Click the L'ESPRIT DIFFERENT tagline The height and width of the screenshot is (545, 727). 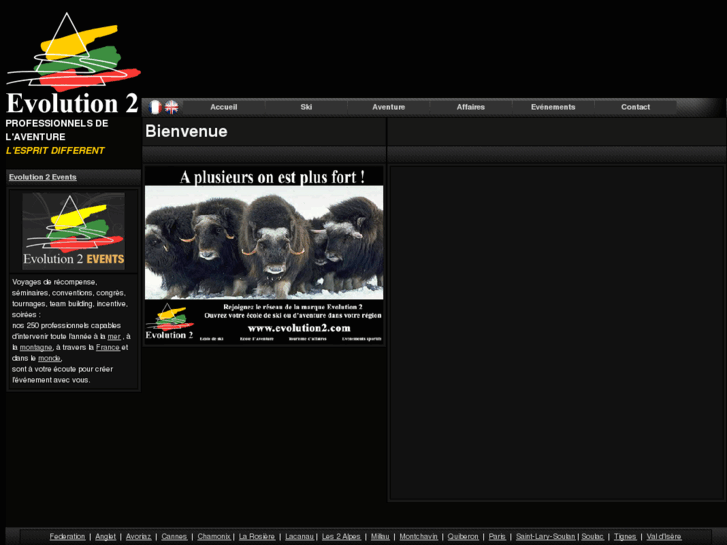(55, 151)
